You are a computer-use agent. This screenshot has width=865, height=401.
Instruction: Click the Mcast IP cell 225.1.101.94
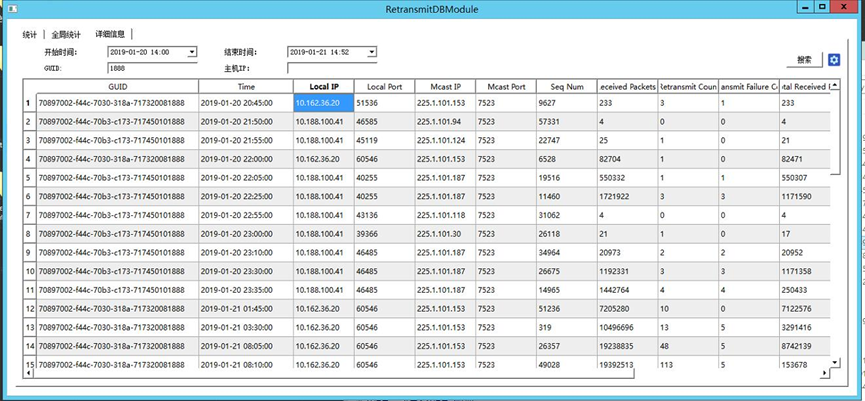[445, 121]
